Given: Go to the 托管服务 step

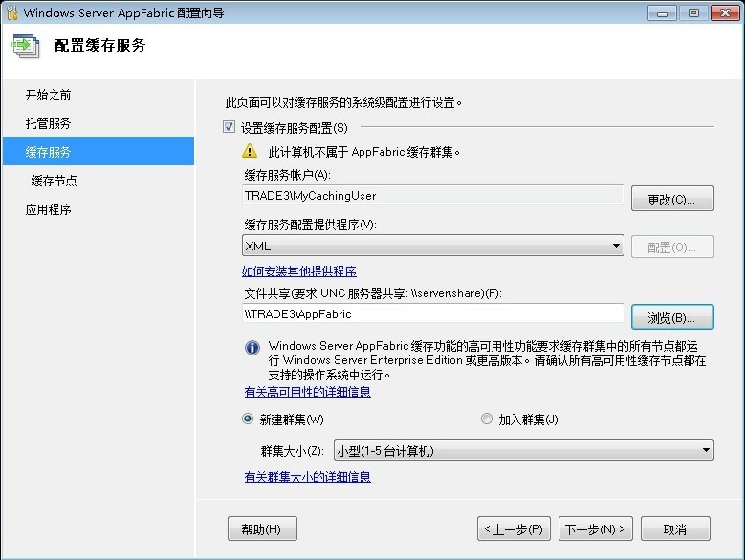Looking at the screenshot, I should 48,123.
